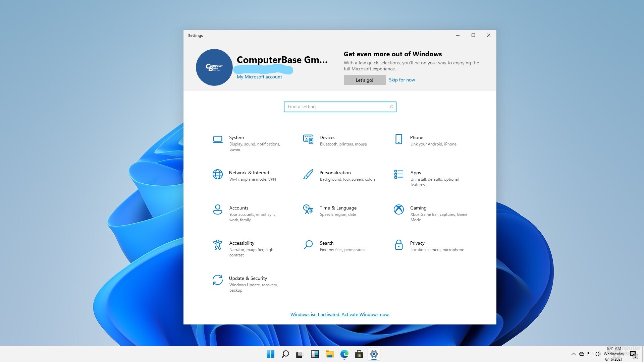This screenshot has width=644, height=362.
Task: Open the Privacy lock icon
Action: click(x=398, y=245)
